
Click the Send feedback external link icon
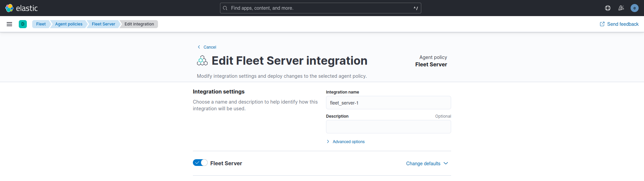click(x=602, y=24)
